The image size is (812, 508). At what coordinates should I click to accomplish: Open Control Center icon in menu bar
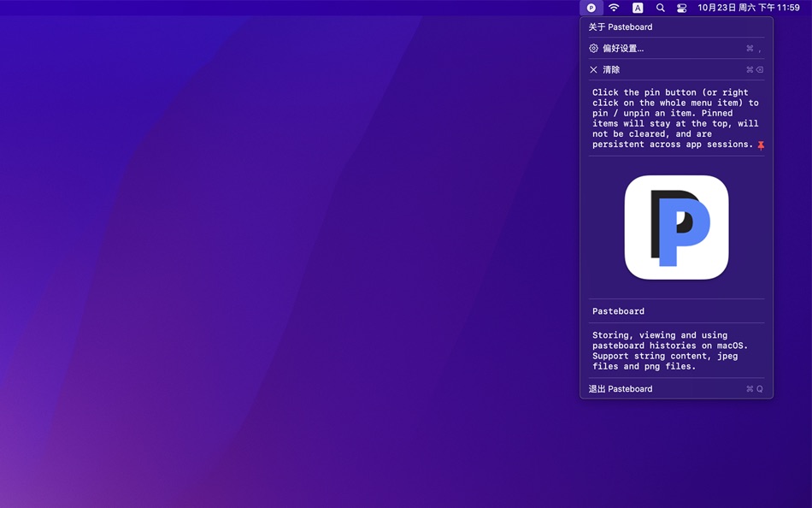click(x=681, y=8)
